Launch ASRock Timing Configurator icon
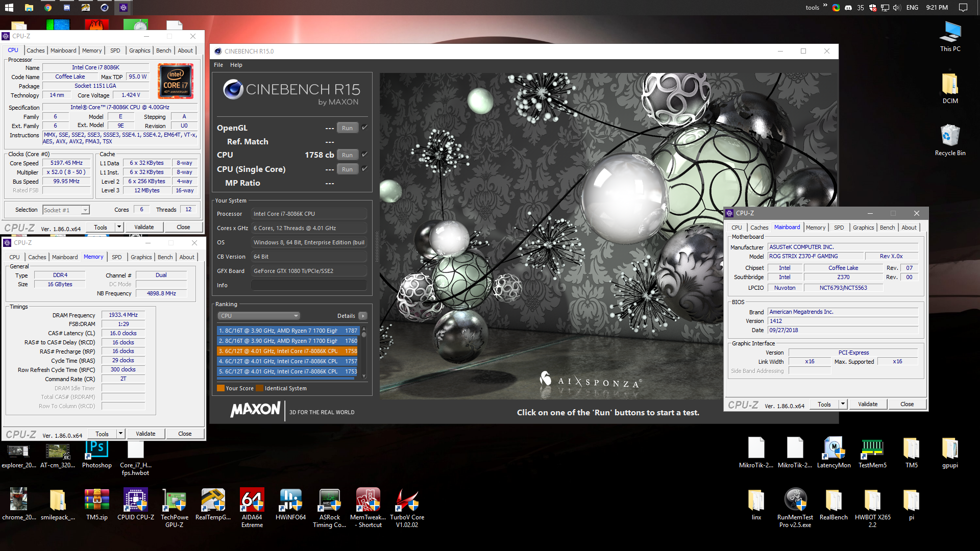Image resolution: width=980 pixels, height=551 pixels. pyautogui.click(x=330, y=508)
